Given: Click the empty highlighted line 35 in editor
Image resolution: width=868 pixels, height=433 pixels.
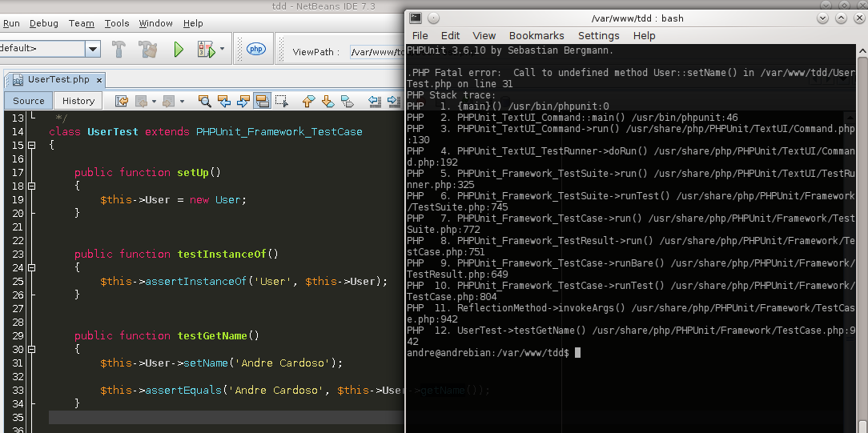Looking at the screenshot, I should pyautogui.click(x=227, y=418).
